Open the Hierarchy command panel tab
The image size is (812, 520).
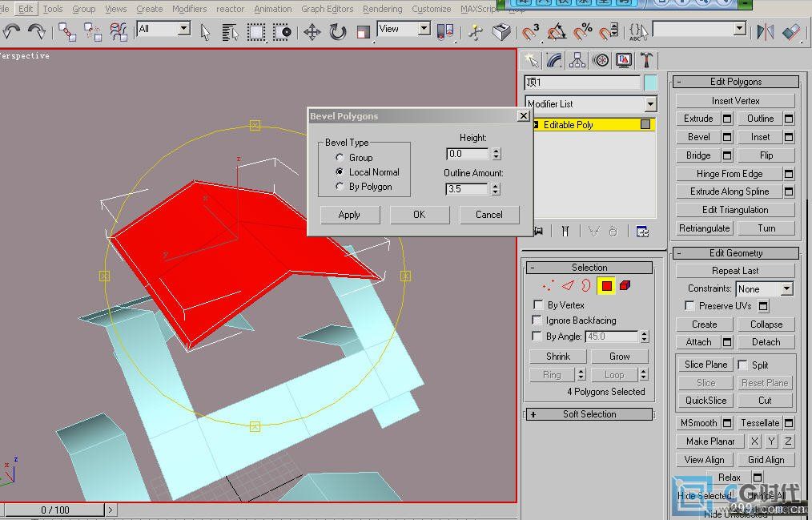point(577,61)
